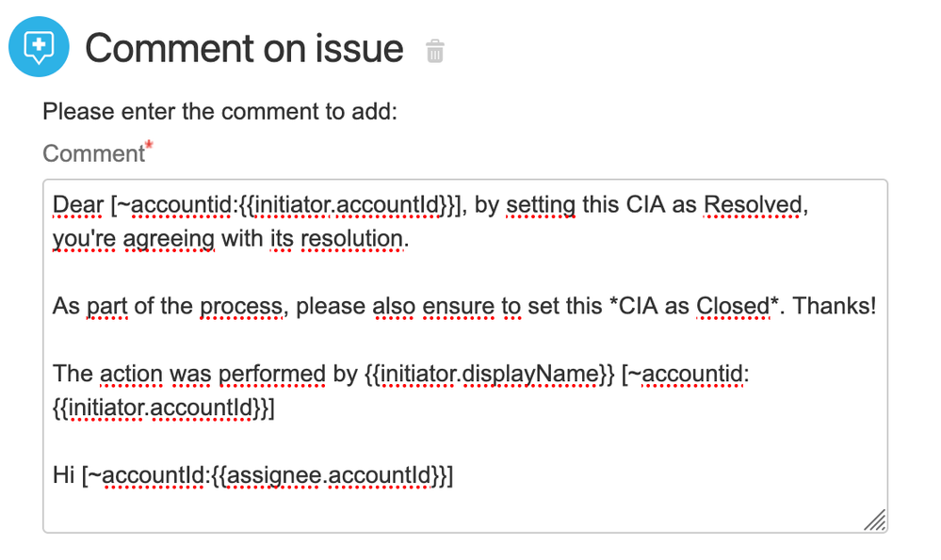Place cursor on the word "Dear"
Viewport: 941px width, 560px height.
(x=78, y=205)
